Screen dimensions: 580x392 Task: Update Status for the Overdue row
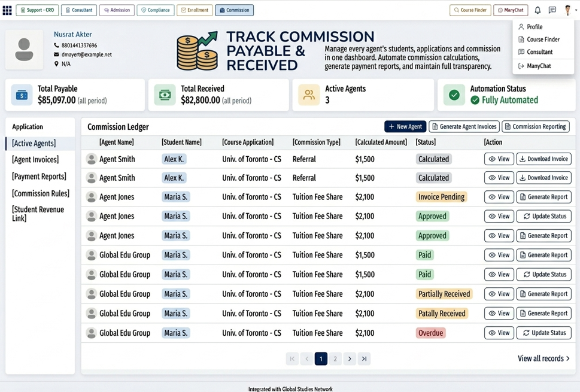(x=543, y=333)
